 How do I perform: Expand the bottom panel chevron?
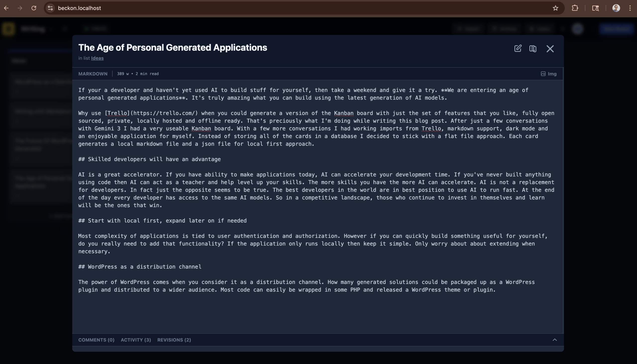(x=555, y=340)
